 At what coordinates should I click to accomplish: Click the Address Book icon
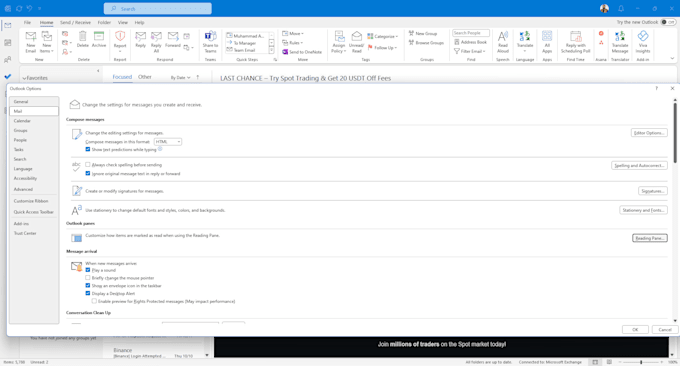457,42
